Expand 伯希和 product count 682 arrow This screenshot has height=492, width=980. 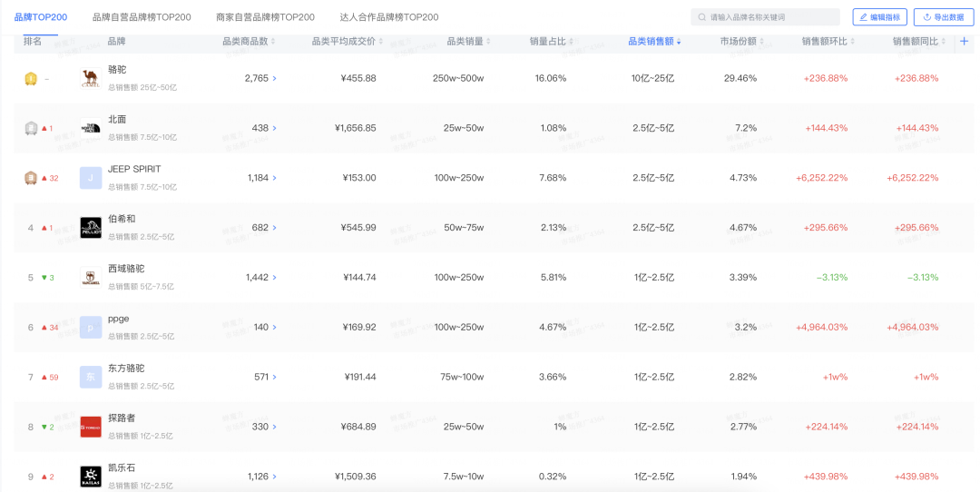274,228
